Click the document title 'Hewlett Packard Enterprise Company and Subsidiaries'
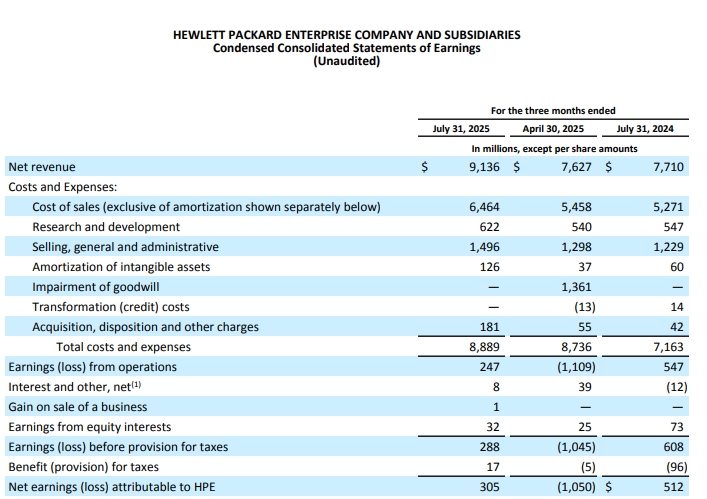This screenshot has width=707, height=499. pos(346,35)
